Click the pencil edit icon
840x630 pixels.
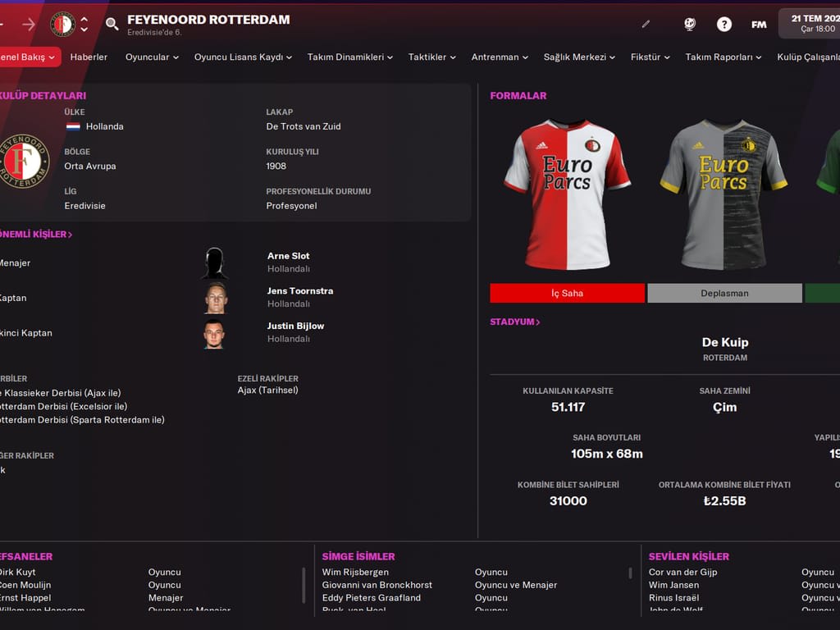click(646, 24)
